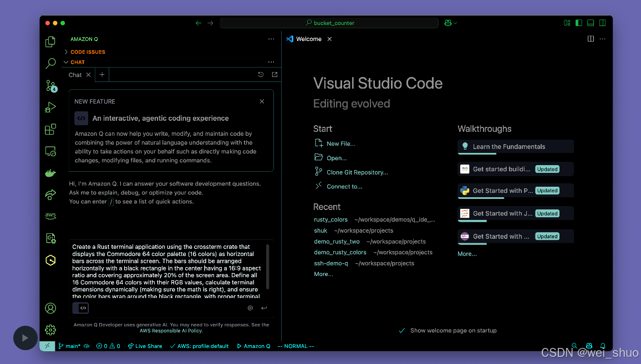
Task: Click the bucket_counter search bar
Action: pyautogui.click(x=329, y=23)
